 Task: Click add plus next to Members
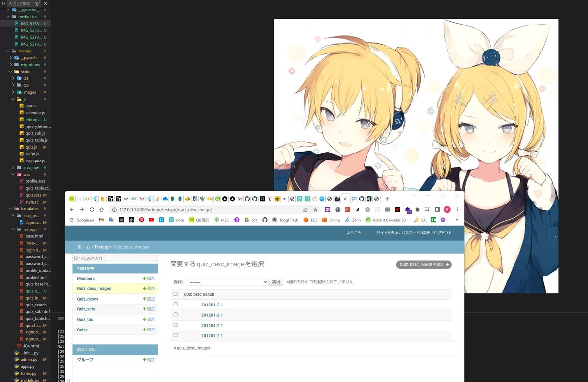coord(149,278)
